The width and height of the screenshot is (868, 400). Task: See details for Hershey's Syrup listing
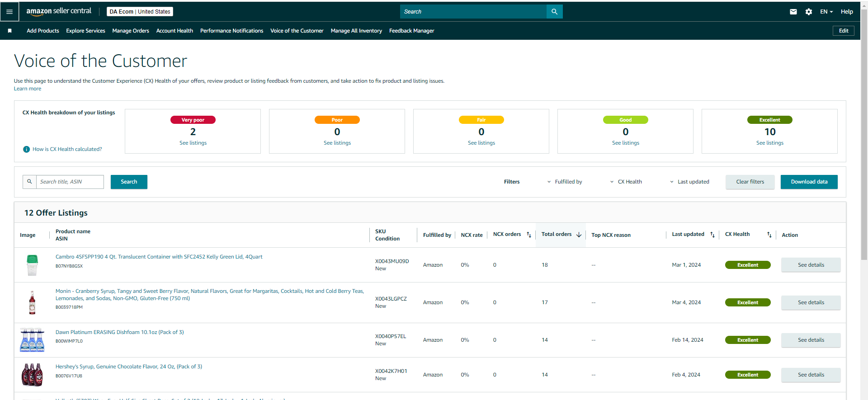click(811, 375)
